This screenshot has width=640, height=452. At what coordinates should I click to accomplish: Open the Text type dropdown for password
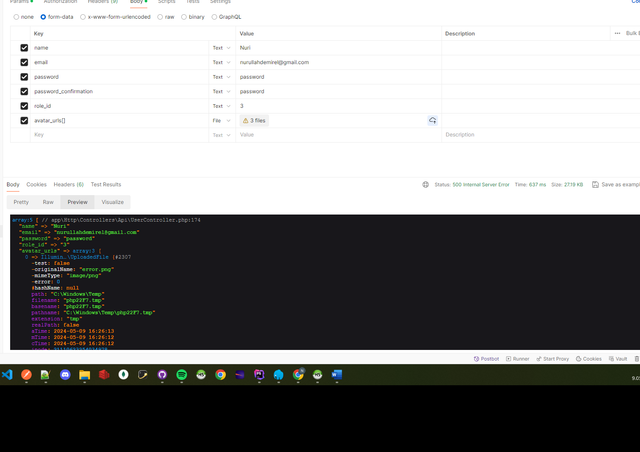(222, 77)
